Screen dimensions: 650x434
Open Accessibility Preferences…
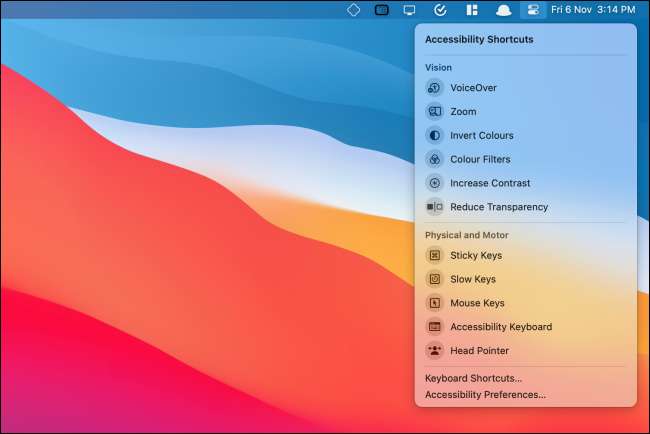coord(485,395)
